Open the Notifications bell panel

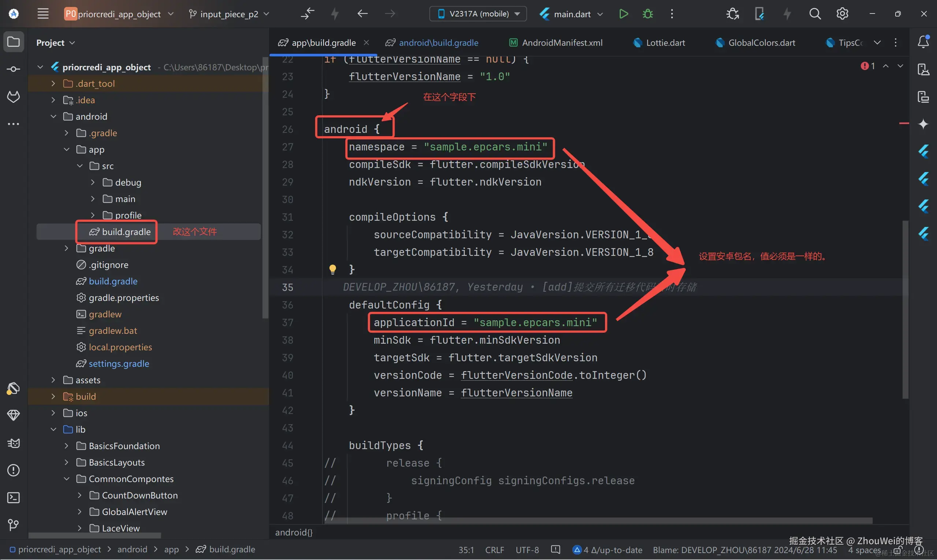point(923,42)
